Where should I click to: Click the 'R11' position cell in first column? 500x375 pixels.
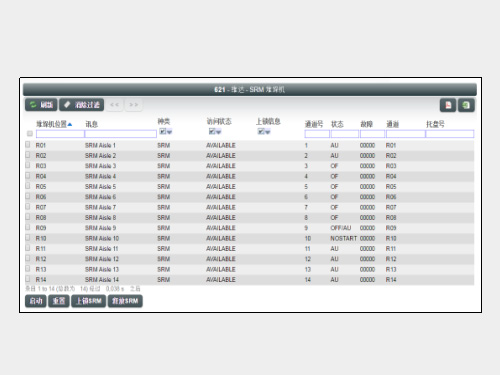coord(41,249)
